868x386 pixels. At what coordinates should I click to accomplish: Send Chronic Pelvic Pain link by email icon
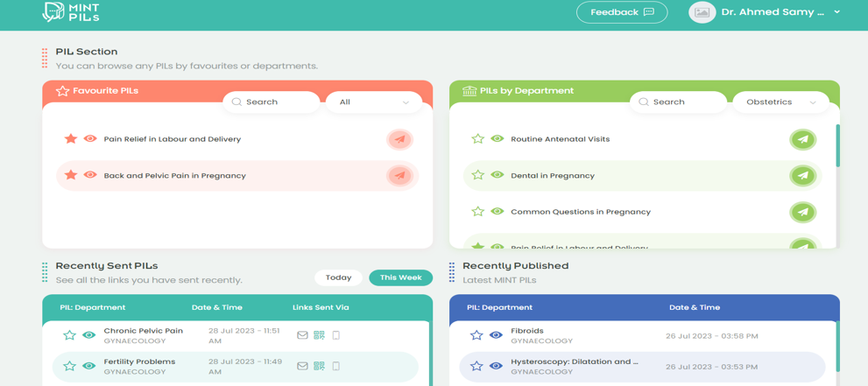click(302, 335)
